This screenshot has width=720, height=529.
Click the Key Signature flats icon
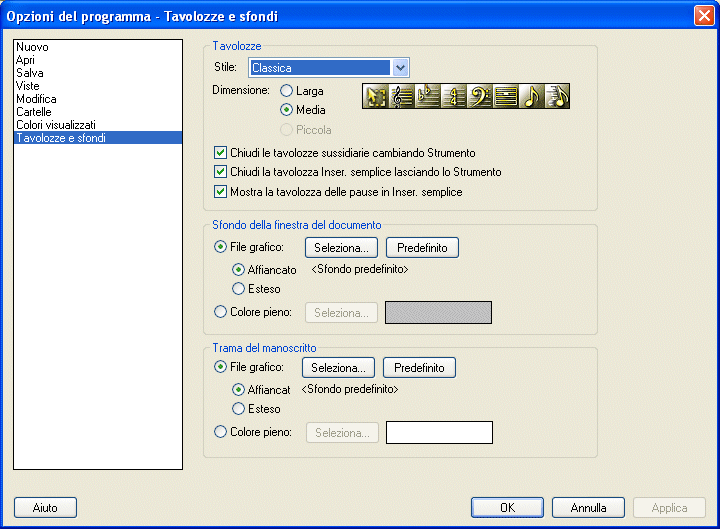[427, 96]
